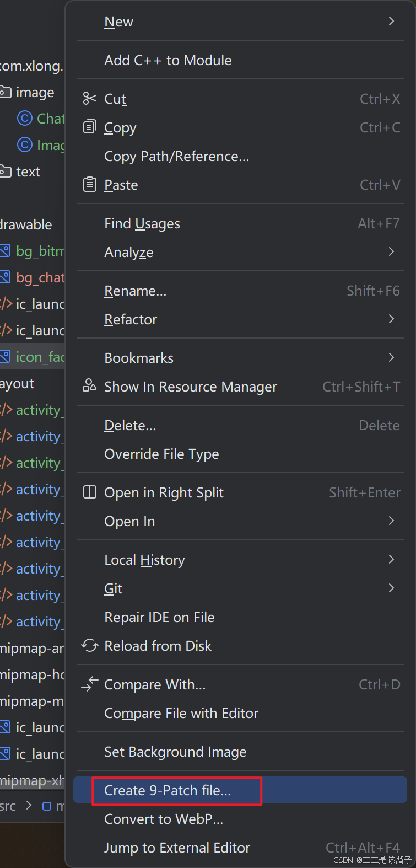Click the Compare With arrows icon
Image resolution: width=416 pixels, height=868 pixels.
(89, 684)
